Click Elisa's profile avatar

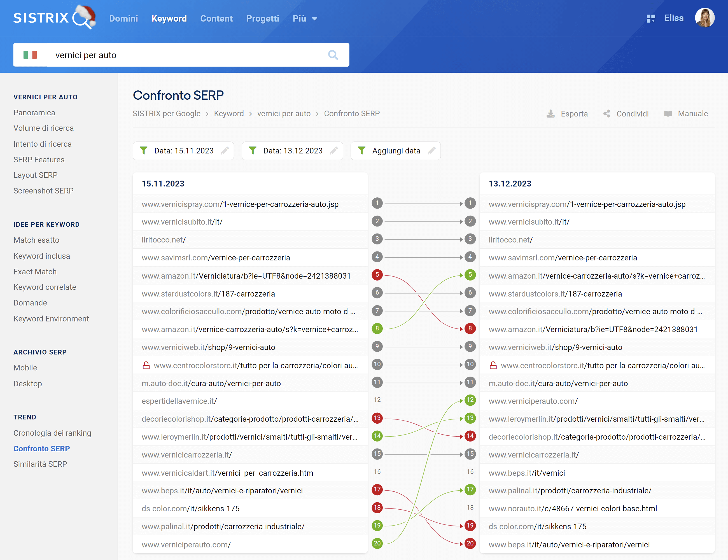704,18
